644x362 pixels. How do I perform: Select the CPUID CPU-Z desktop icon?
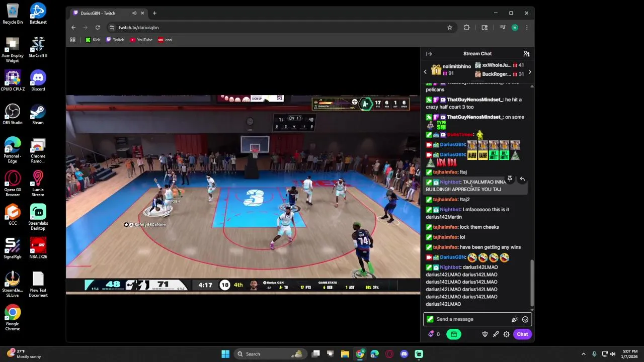[13, 80]
